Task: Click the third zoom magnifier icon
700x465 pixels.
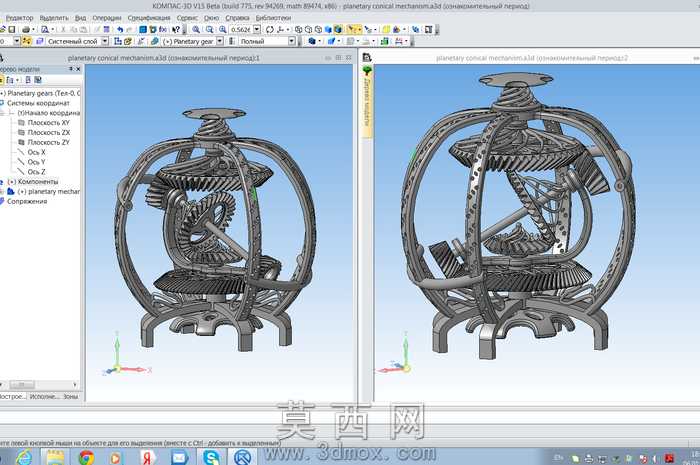Action: tap(222, 29)
